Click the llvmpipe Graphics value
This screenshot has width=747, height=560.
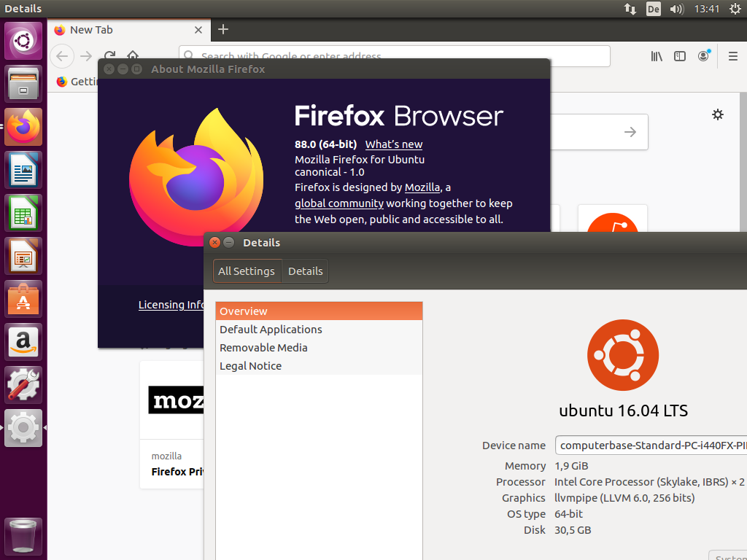click(x=624, y=498)
